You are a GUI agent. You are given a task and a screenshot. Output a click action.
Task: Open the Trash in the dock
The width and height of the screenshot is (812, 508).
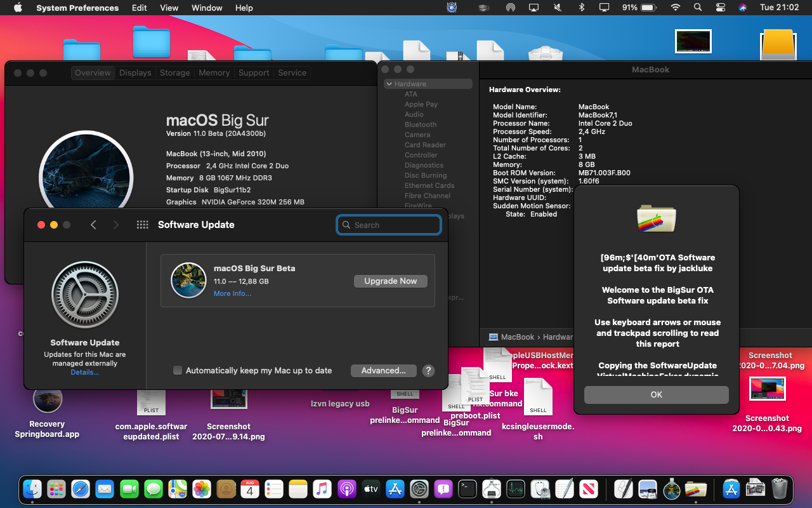pyautogui.click(x=779, y=489)
